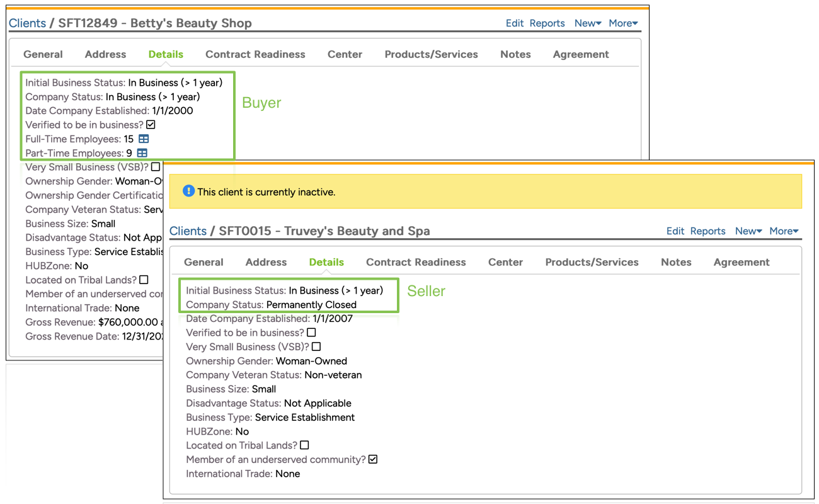The height and width of the screenshot is (504, 819).
Task: Select the Agreement tab in Truvey's record
Action: [x=742, y=262]
